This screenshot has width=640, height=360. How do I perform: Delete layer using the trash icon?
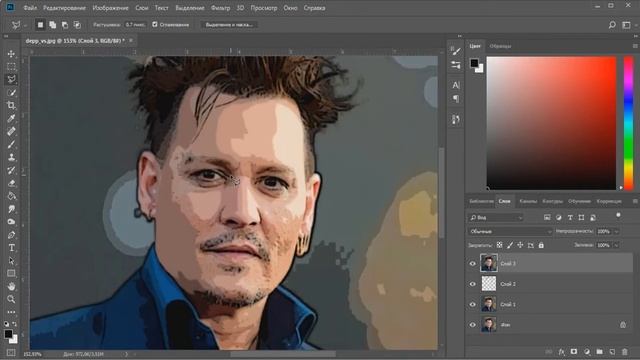(x=624, y=352)
